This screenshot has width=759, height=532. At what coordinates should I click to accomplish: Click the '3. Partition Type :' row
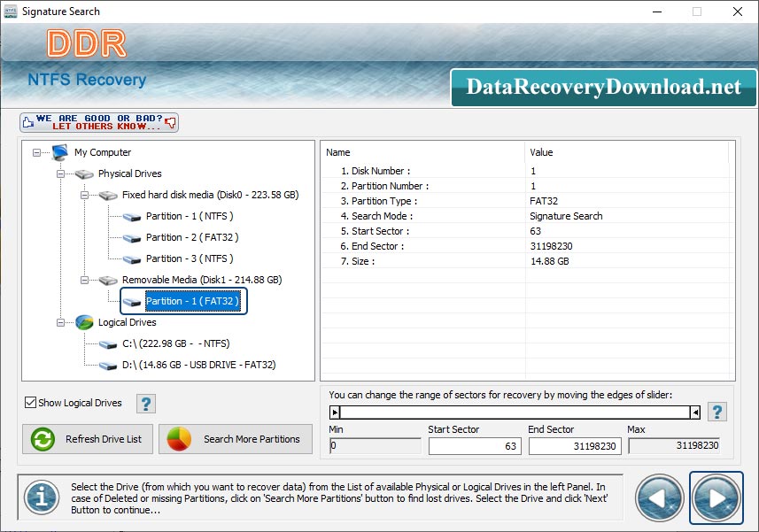pyautogui.click(x=528, y=201)
